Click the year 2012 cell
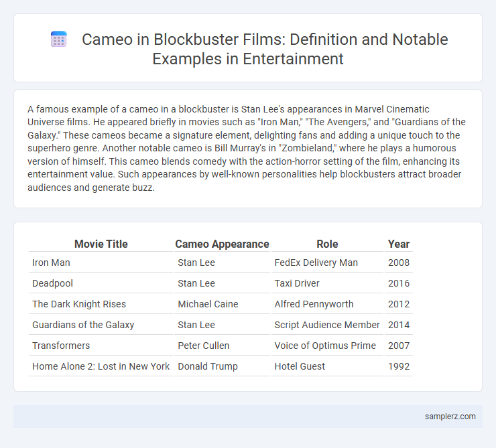The width and height of the screenshot is (496, 448). [x=399, y=304]
